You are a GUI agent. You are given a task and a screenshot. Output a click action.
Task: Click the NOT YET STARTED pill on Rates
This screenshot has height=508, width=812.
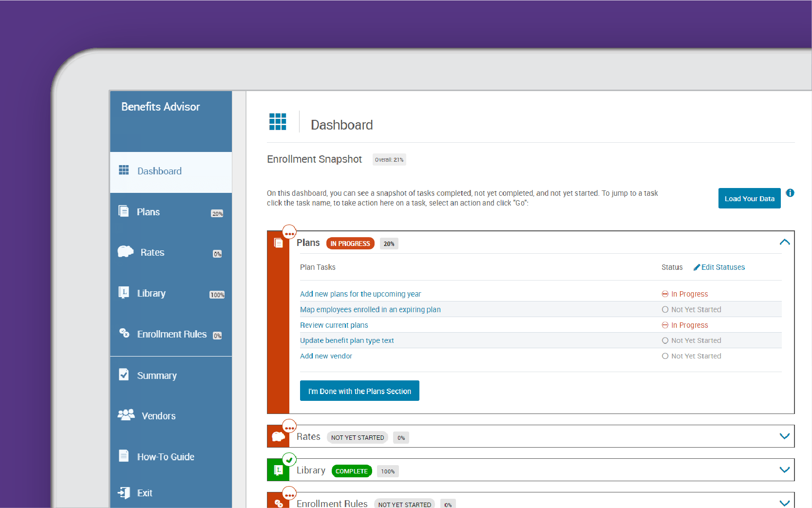pos(358,437)
